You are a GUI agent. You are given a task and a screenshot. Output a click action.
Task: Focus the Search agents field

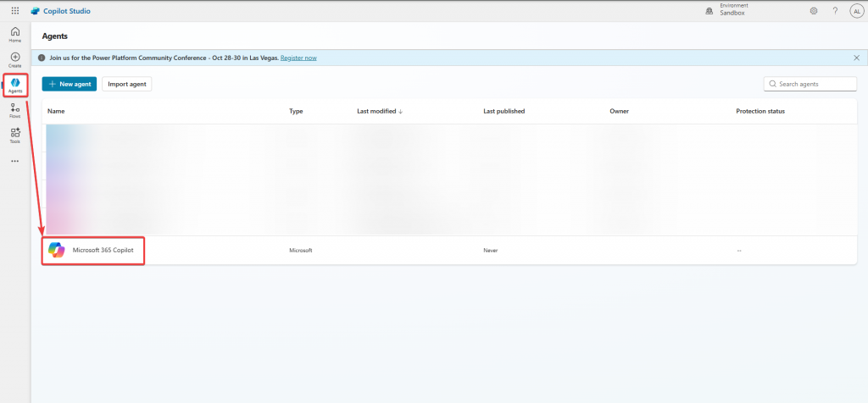pyautogui.click(x=810, y=84)
